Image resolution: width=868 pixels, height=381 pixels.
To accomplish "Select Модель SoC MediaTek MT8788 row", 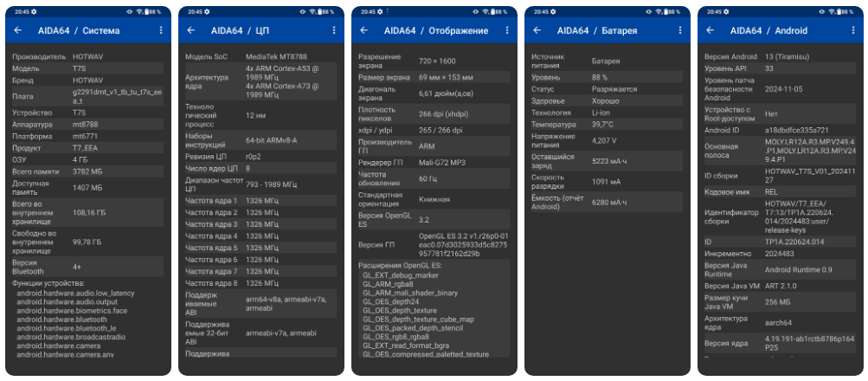I will click(260, 56).
